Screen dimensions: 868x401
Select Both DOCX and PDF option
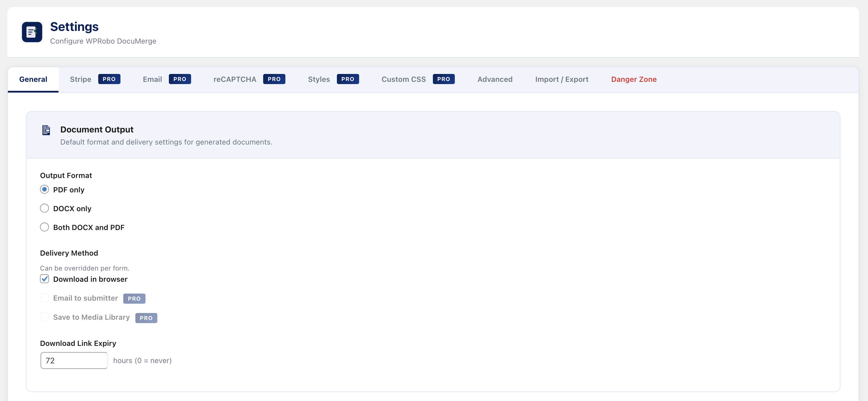(44, 227)
